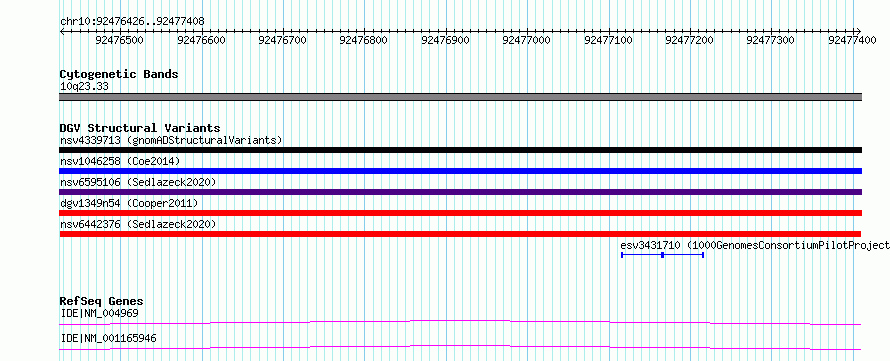
Task: Click the red nsv6442376 variant bar
Action: point(461,234)
